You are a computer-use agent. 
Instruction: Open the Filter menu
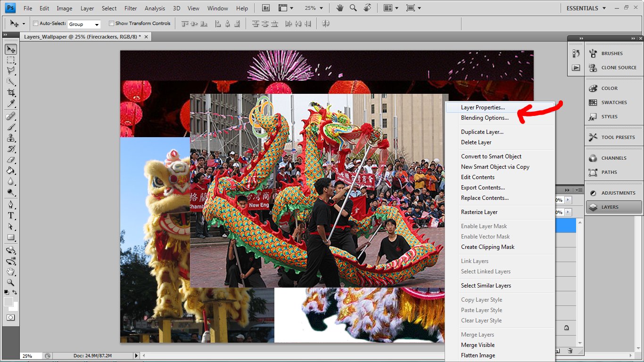(131, 8)
